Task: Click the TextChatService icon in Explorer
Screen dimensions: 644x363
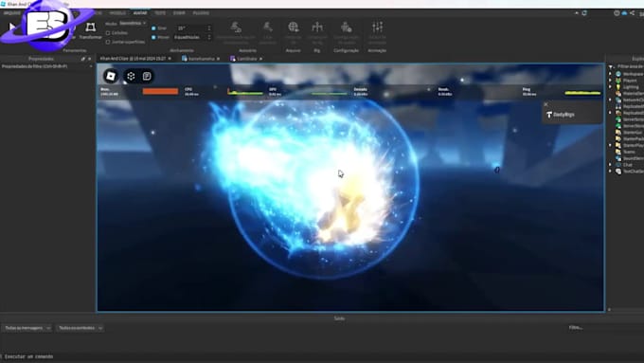Action: [618, 172]
